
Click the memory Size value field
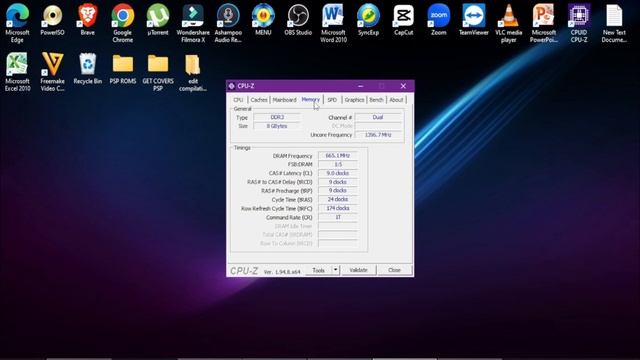tap(277, 126)
